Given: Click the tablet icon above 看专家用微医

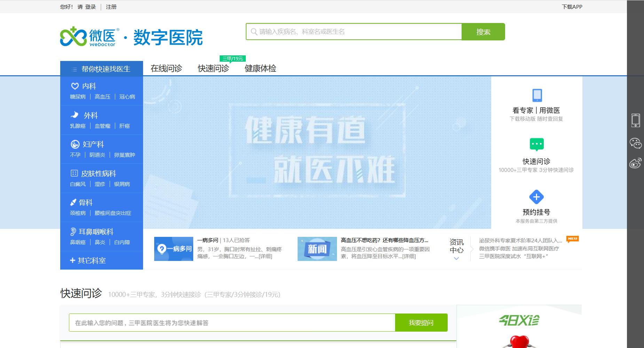Looking at the screenshot, I should pos(537,95).
